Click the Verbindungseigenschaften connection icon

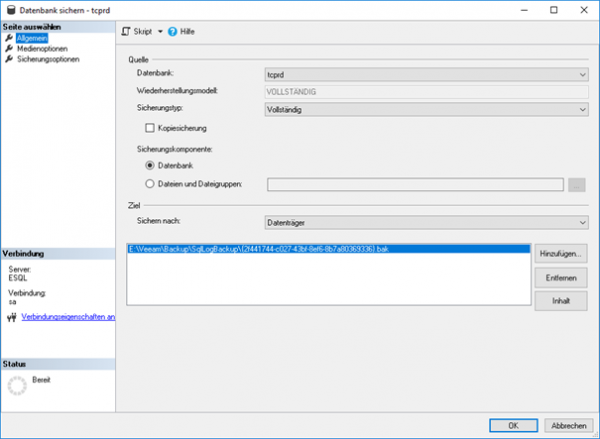tap(11, 317)
